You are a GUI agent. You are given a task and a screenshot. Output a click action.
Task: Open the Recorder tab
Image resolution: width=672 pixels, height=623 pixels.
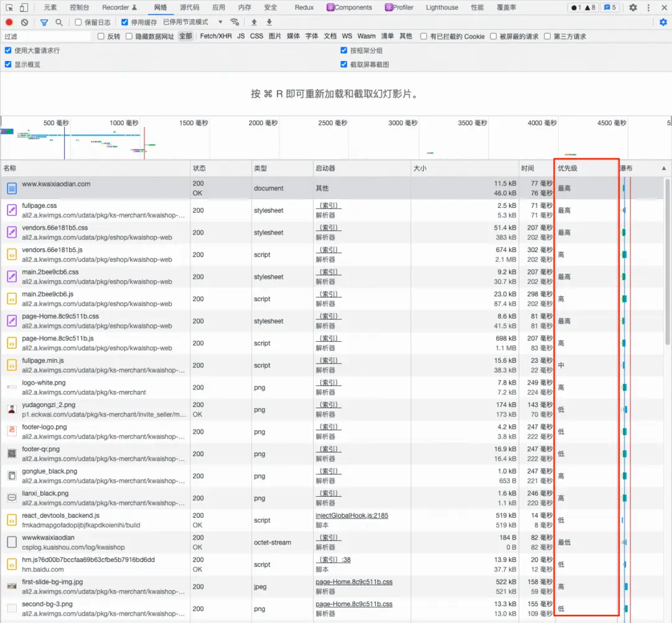pos(119,7)
